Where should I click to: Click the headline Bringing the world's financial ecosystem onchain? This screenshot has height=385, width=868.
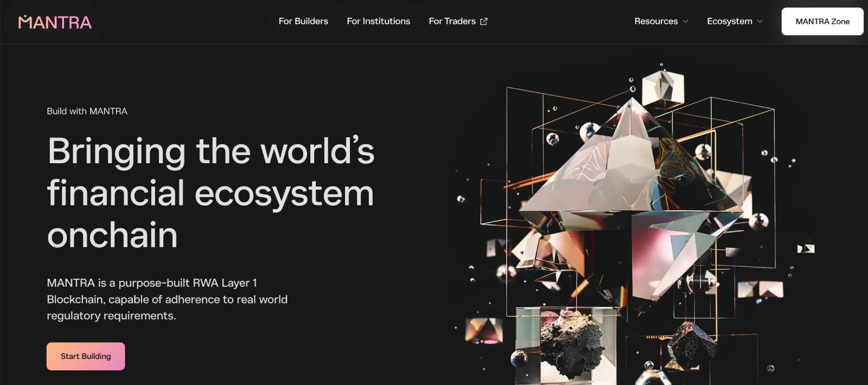pyautogui.click(x=210, y=193)
